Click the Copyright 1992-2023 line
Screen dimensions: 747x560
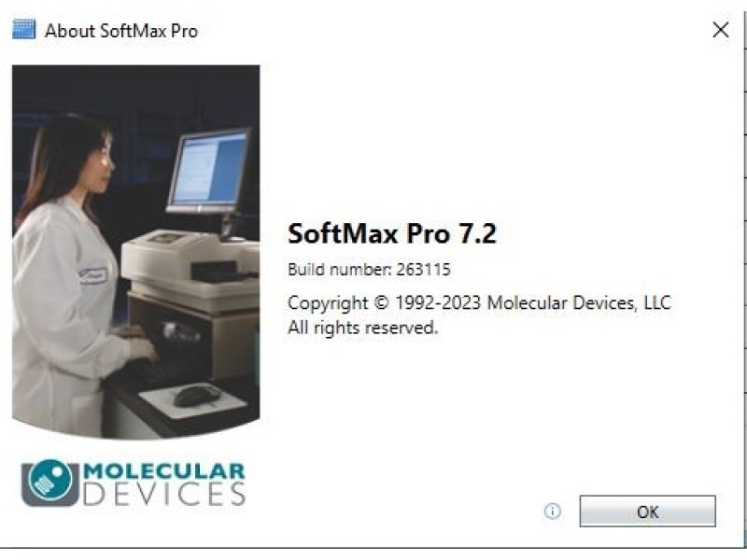click(479, 302)
